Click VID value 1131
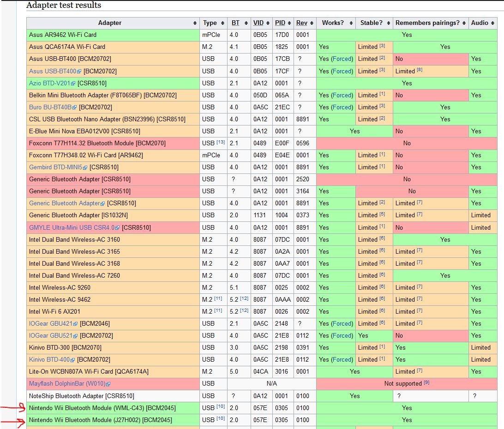504x429 pixels. coord(259,215)
